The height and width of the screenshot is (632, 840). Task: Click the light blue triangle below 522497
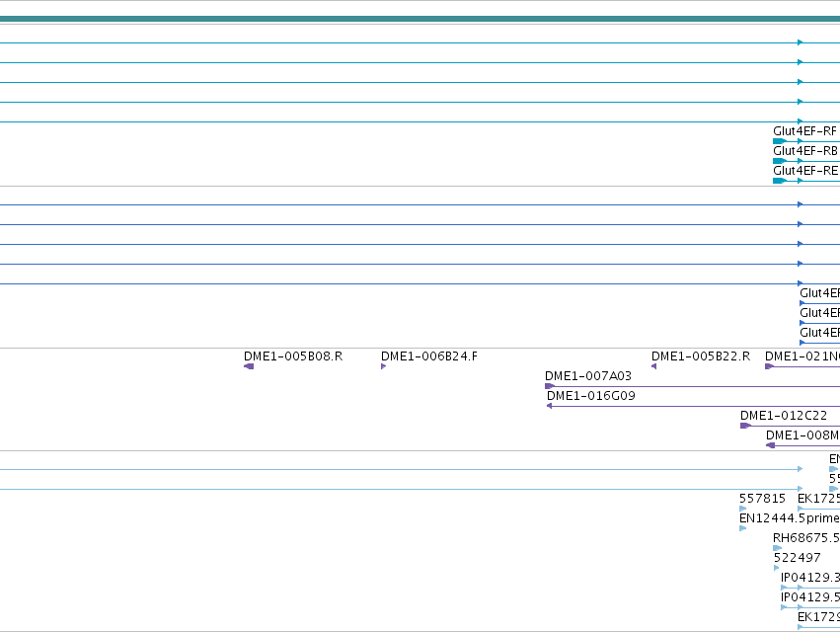[x=777, y=568]
